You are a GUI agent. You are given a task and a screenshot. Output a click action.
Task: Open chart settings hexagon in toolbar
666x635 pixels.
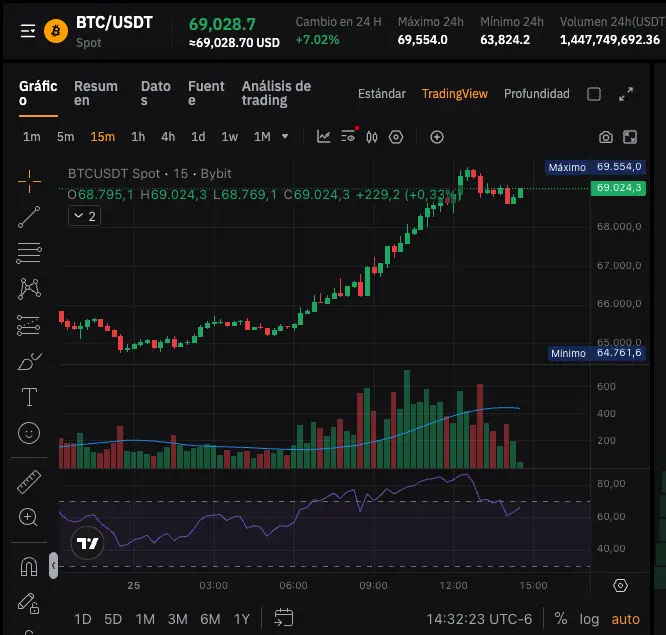pos(396,137)
